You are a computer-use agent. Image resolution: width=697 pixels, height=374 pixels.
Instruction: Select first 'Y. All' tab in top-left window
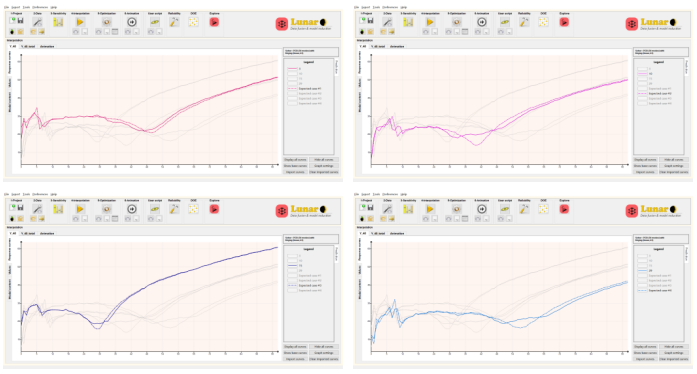pos(12,46)
